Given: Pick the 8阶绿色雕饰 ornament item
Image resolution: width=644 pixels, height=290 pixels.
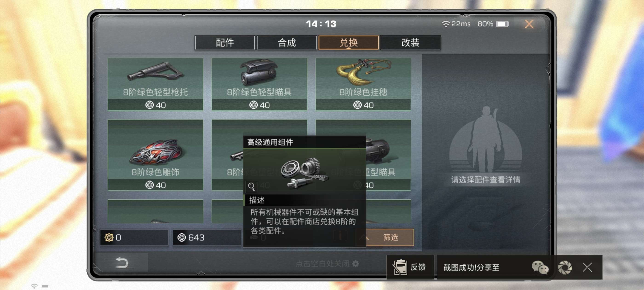Looking at the screenshot, I should click(155, 155).
